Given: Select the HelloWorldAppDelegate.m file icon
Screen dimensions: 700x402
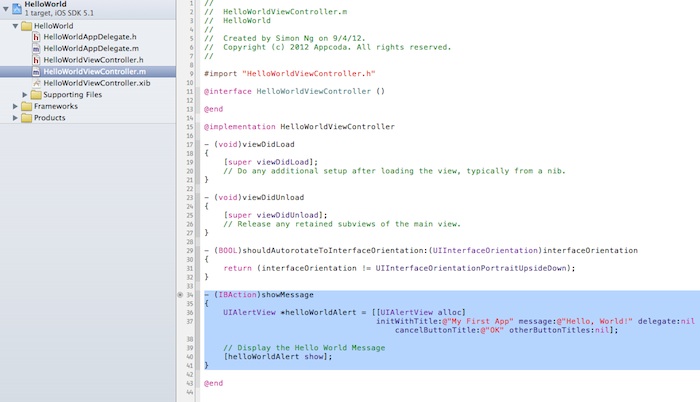Looking at the screenshot, I should (x=36, y=48).
